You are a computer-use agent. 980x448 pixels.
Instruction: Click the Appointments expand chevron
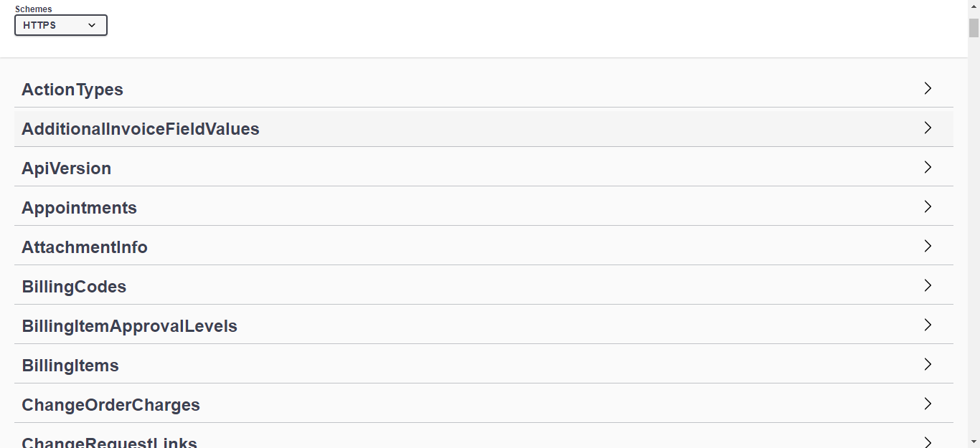928,207
